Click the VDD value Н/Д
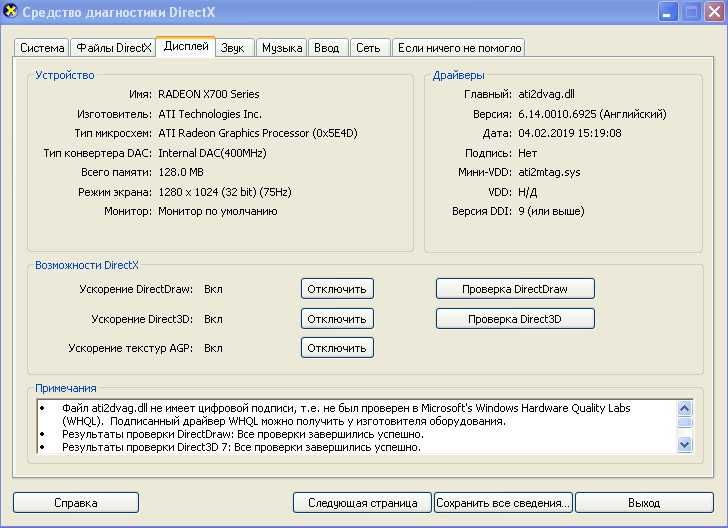 click(x=527, y=192)
